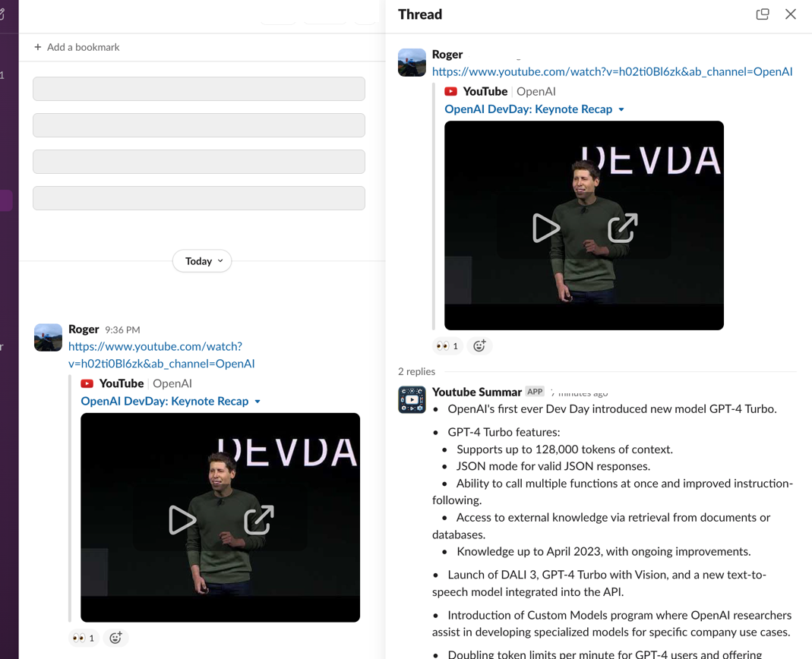812x659 pixels.
Task: Click 'Knowledge up to April 2023' bullet
Action: click(x=603, y=551)
